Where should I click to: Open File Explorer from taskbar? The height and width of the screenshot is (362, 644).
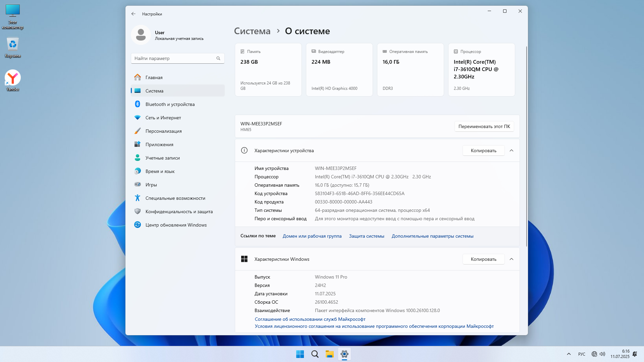(x=329, y=354)
